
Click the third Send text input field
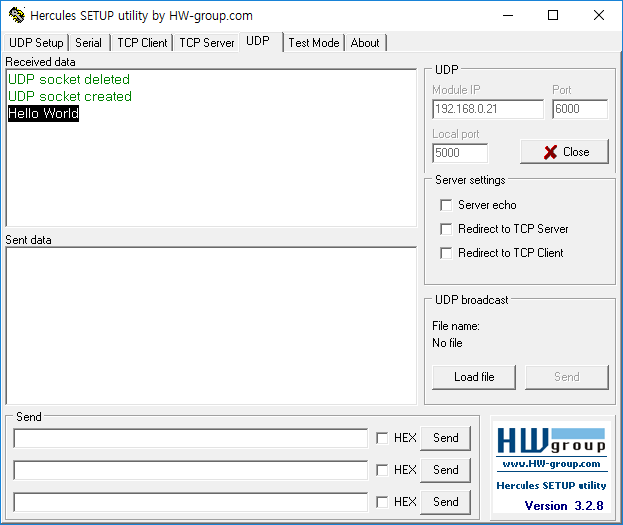click(x=191, y=502)
